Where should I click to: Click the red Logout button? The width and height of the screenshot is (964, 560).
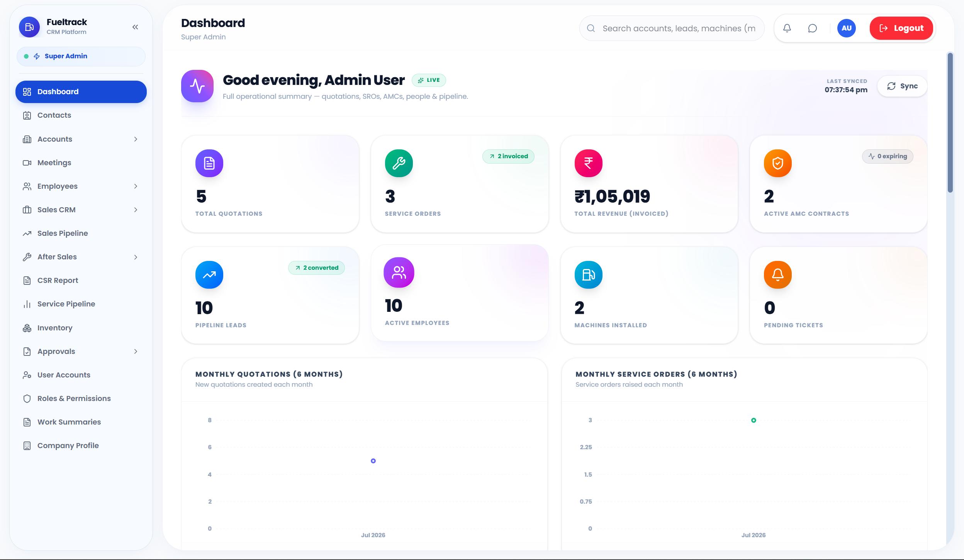(901, 28)
